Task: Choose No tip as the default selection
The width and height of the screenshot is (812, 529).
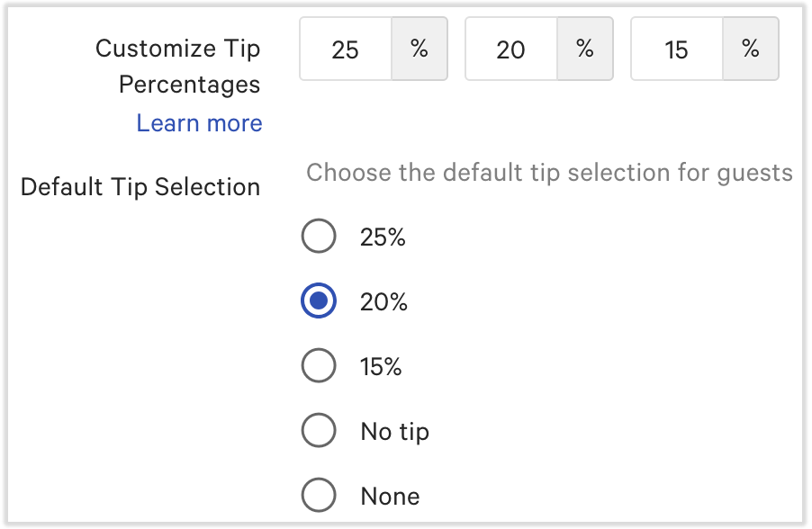Action: [318, 431]
